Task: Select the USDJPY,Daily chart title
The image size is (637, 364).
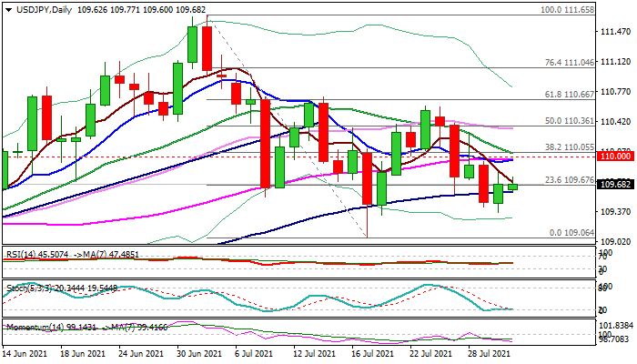Action: [x=44, y=10]
